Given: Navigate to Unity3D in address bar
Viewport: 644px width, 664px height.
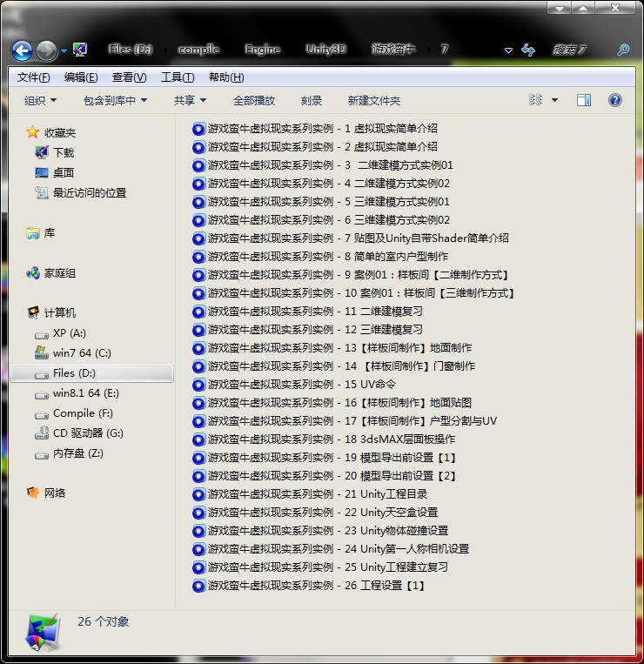Looking at the screenshot, I should pyautogui.click(x=326, y=50).
